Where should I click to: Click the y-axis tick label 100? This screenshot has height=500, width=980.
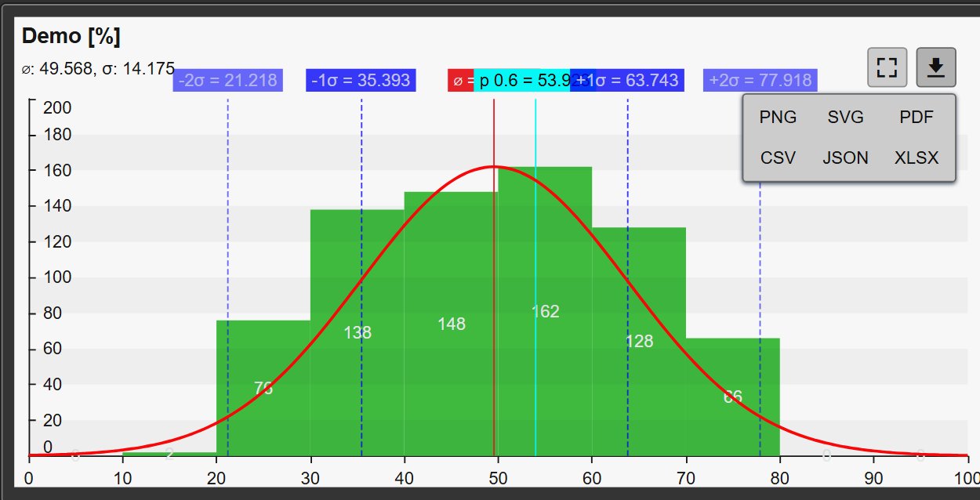pos(58,277)
